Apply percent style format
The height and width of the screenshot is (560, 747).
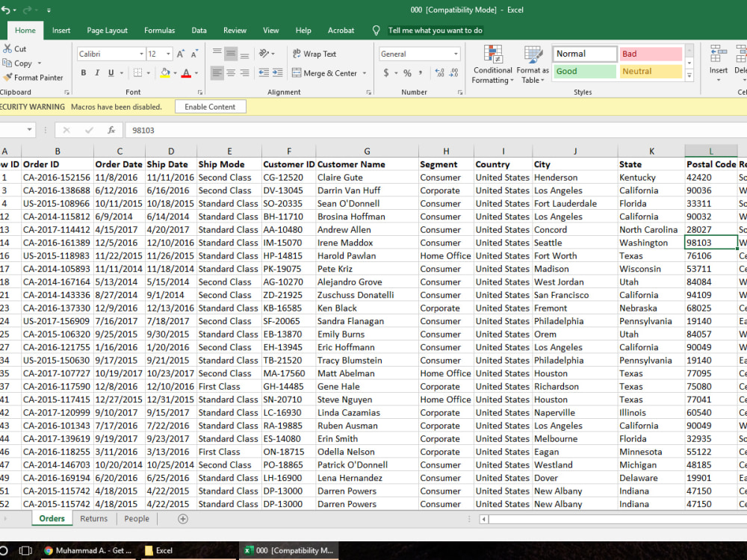coord(407,73)
